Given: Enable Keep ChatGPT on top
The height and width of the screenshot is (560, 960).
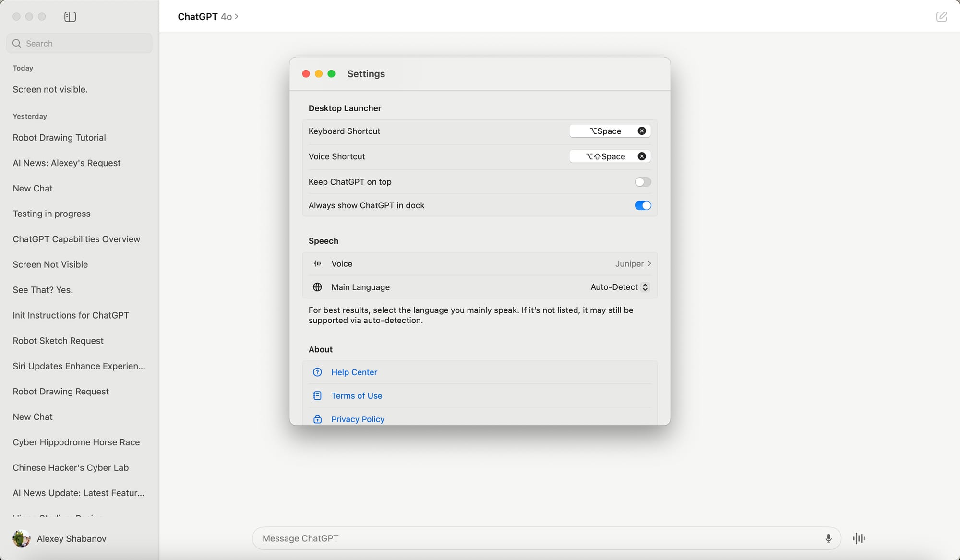Looking at the screenshot, I should click(643, 182).
